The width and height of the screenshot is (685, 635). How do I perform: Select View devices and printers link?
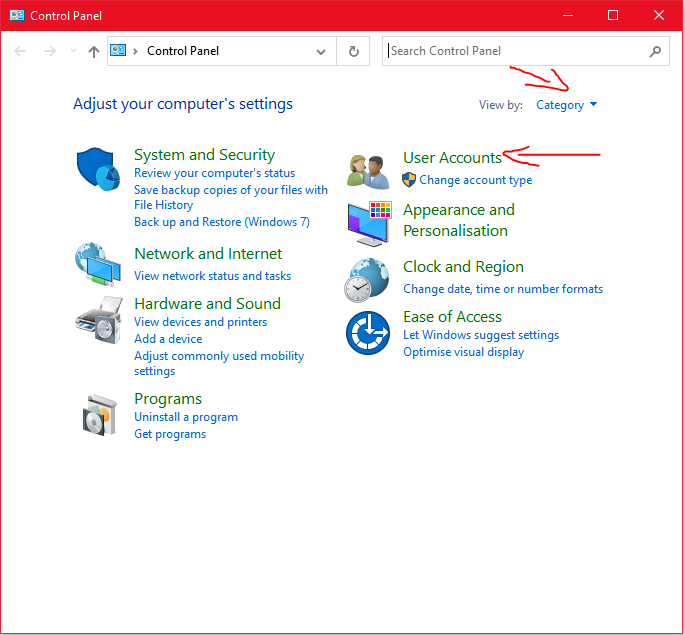point(201,322)
